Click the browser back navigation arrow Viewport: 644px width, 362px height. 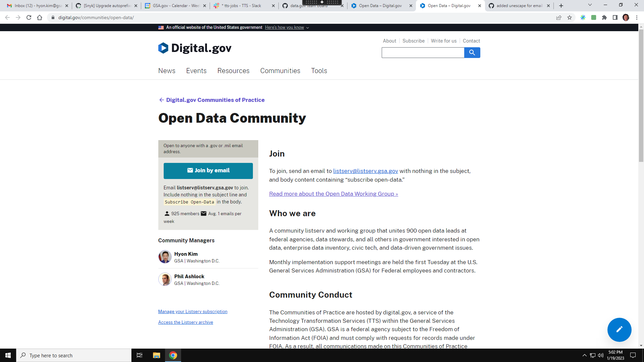[x=7, y=17]
